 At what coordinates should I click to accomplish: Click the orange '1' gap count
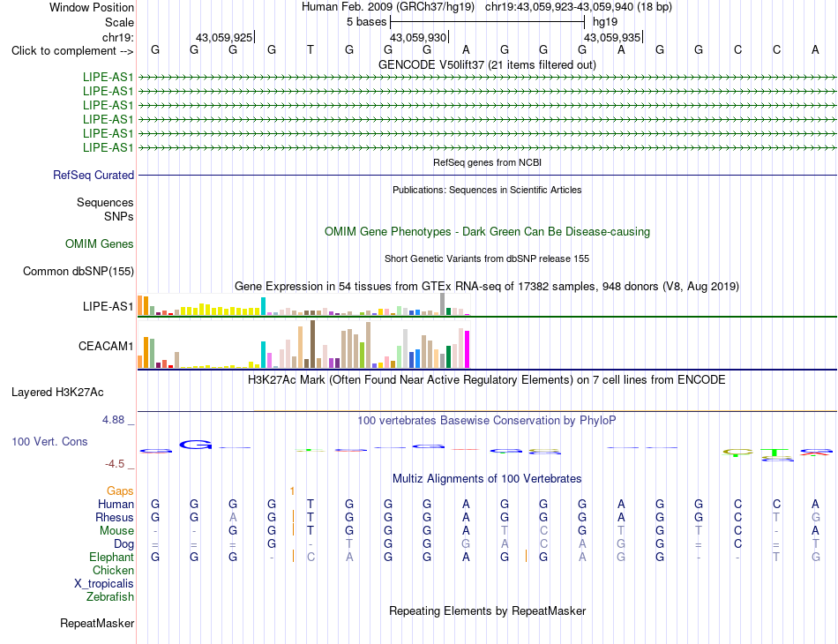point(292,490)
